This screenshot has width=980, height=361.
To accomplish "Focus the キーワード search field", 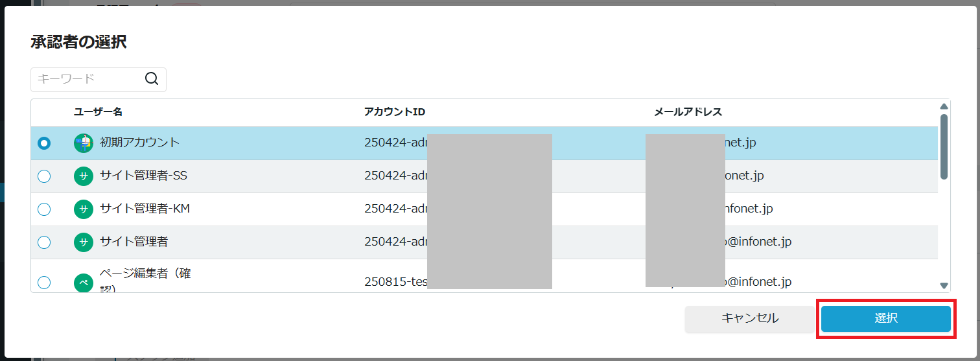I will point(87,79).
